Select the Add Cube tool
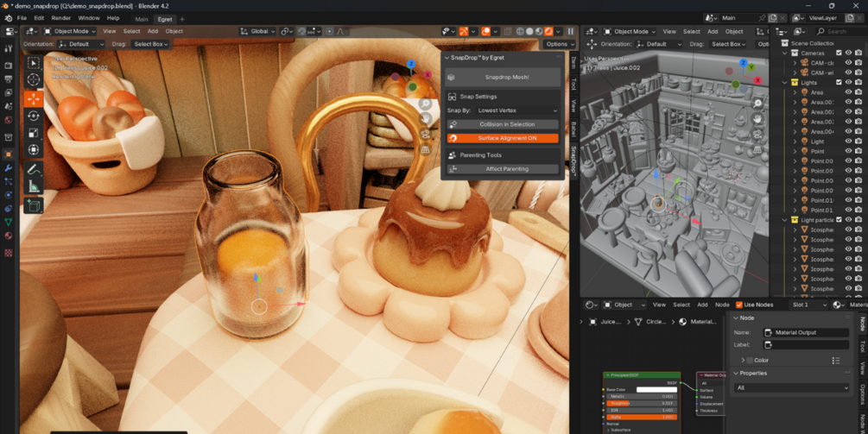Screen dimensions: 868x434 33,205
